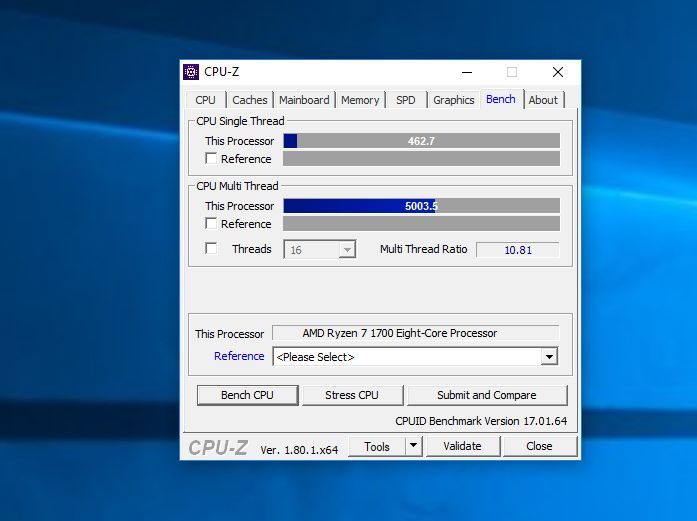Open the Reference processor <Please Select> dropdown
Viewport: 697px width, 521px height.
pyautogui.click(x=416, y=357)
